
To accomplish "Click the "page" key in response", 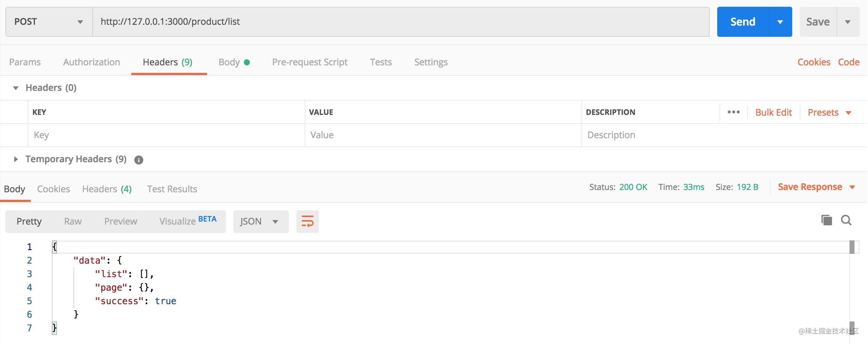I will coord(111,287).
